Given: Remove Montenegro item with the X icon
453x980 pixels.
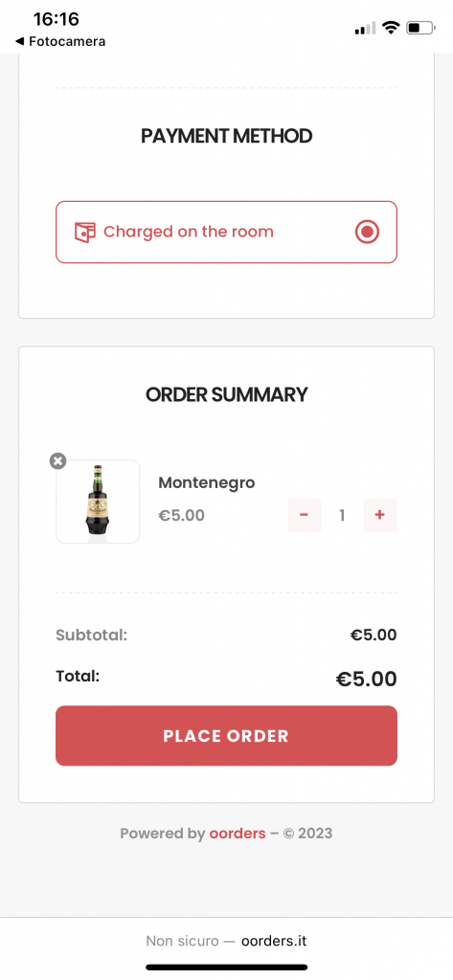Looking at the screenshot, I should [x=57, y=461].
